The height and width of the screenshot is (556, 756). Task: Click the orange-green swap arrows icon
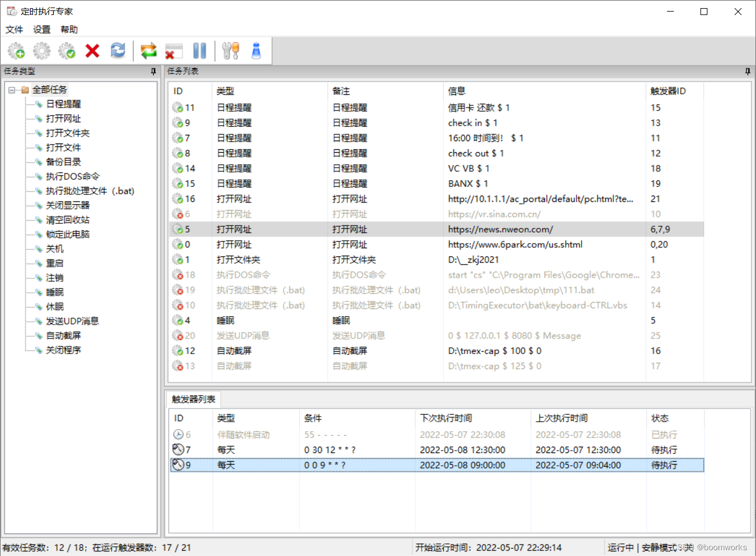(x=149, y=51)
